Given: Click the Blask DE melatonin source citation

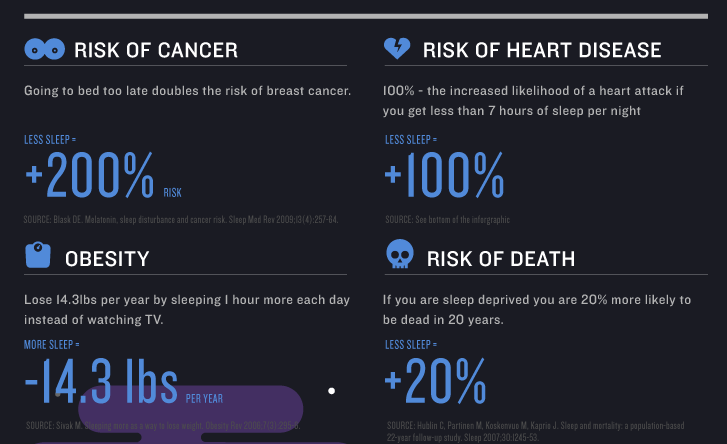Looking at the screenshot, I should [181, 219].
